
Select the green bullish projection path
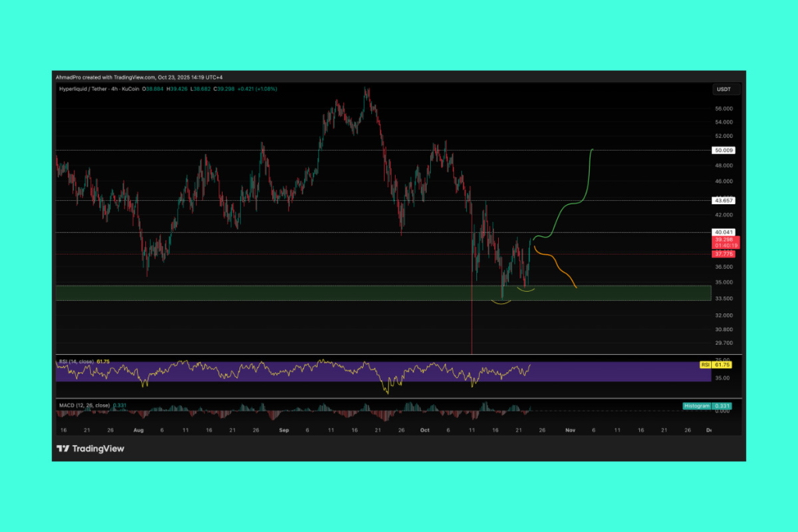pyautogui.click(x=573, y=205)
